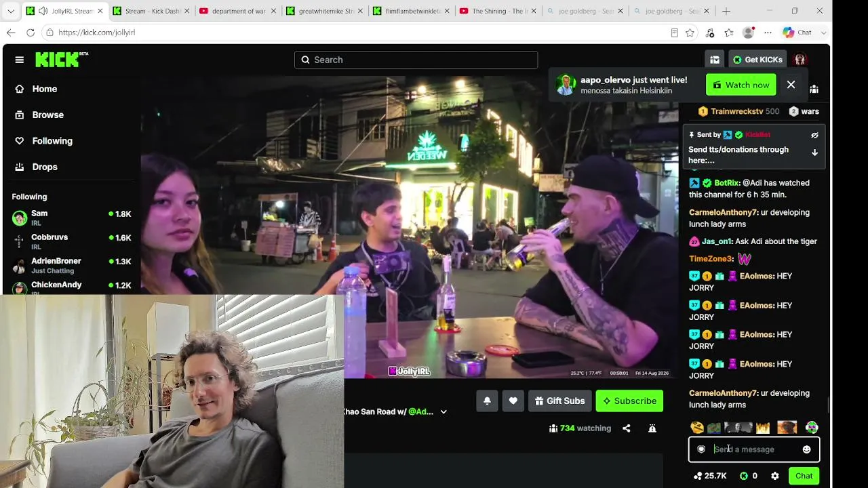Click the JollyIRL video stream player
Viewport: 868px width, 488px height.
point(410,227)
